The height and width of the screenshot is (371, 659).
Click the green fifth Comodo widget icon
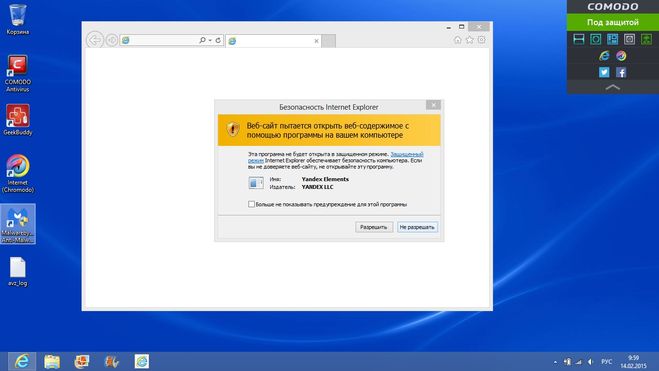646,39
